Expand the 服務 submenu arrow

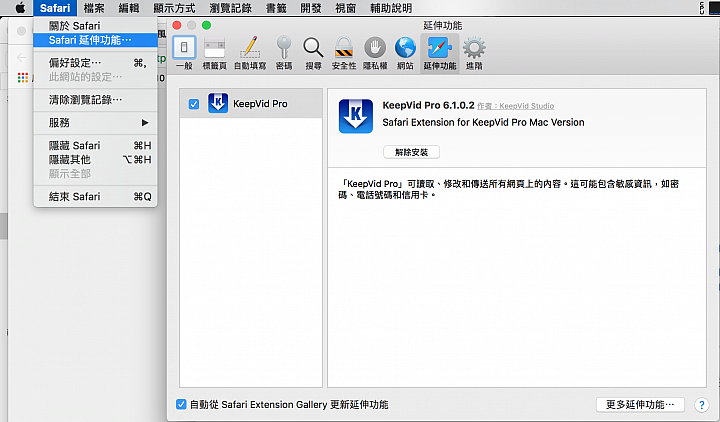[x=145, y=123]
